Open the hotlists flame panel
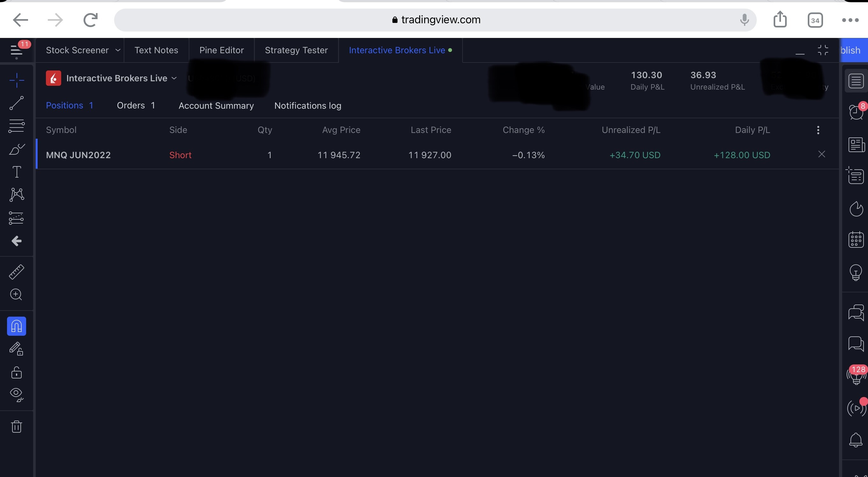The height and width of the screenshot is (477, 868). [856, 209]
